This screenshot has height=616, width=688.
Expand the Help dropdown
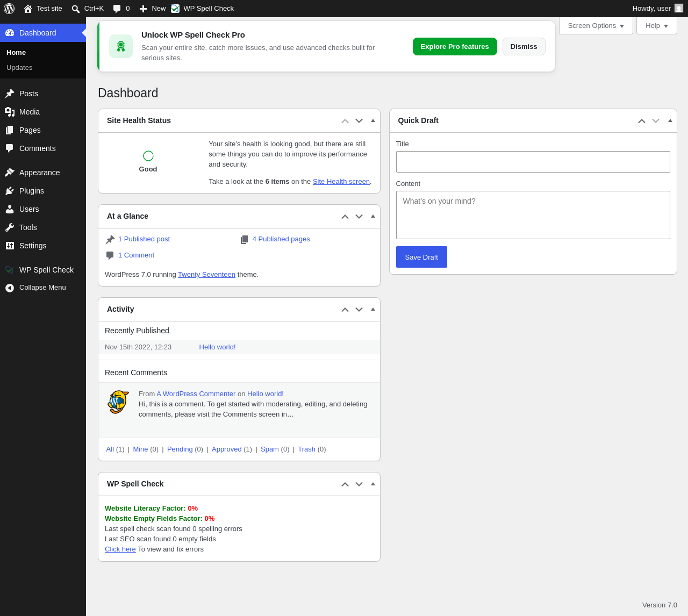point(657,26)
